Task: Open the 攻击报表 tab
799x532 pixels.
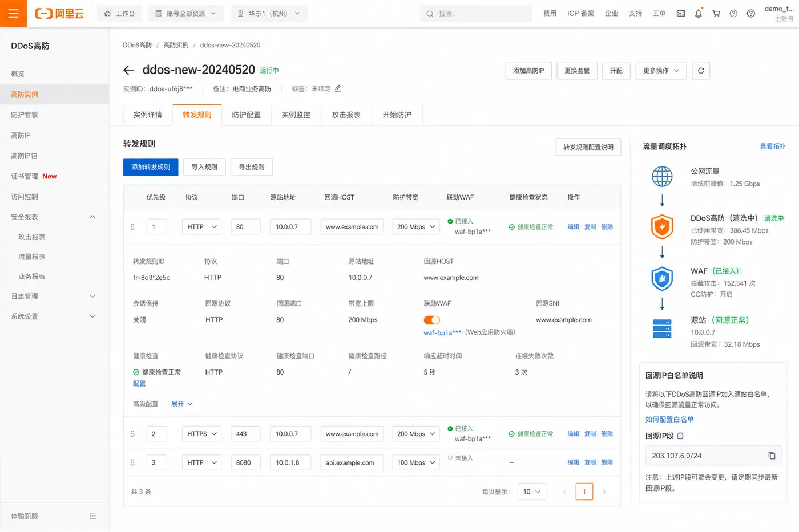Action: 346,115
